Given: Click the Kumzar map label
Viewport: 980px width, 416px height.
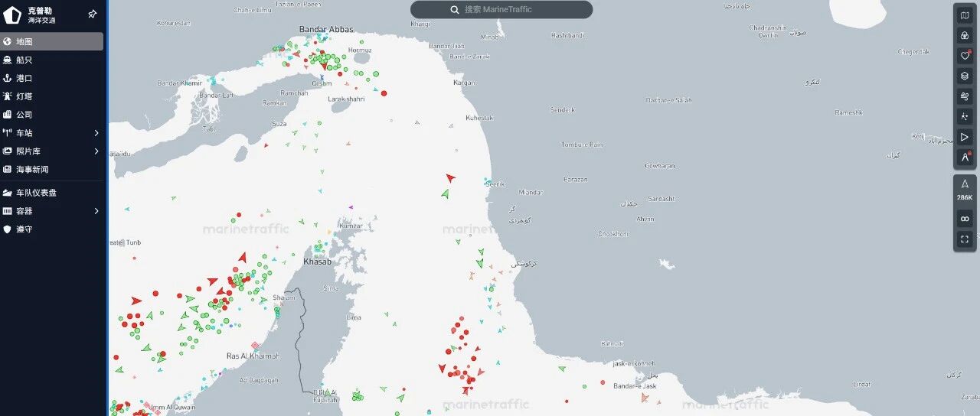Looking at the screenshot, I should 351,226.
